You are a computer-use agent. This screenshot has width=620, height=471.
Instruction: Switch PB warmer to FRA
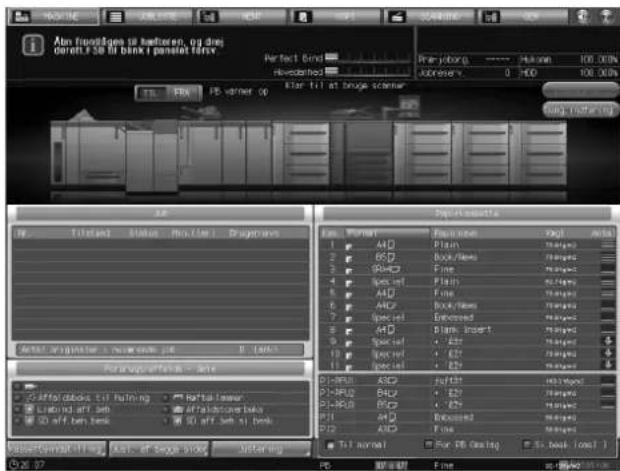(183, 94)
